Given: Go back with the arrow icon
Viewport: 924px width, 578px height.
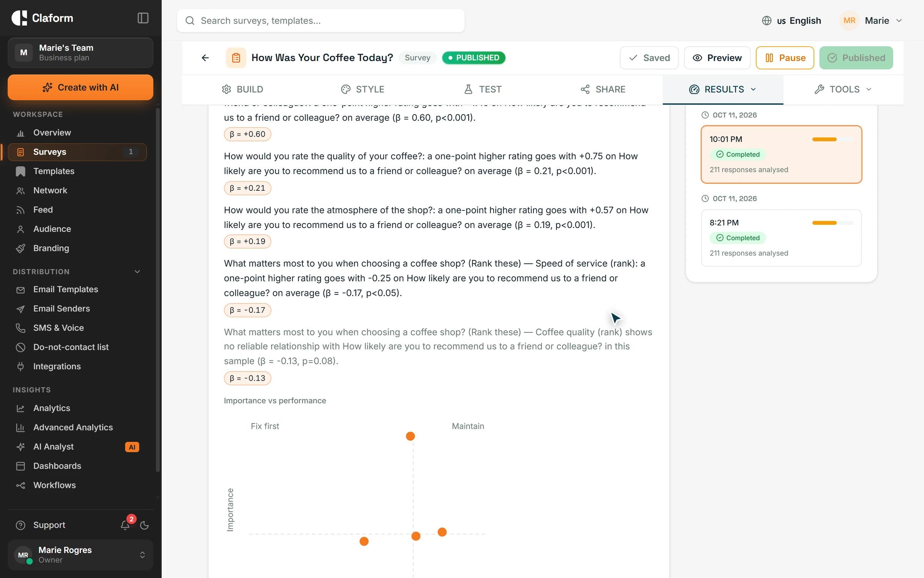Looking at the screenshot, I should click(205, 58).
